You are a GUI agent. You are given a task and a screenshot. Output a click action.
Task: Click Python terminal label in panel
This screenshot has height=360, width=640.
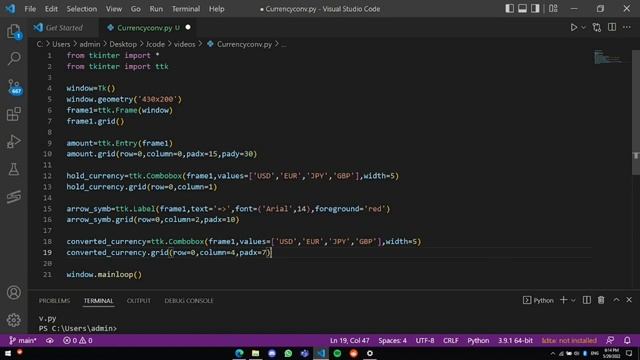538,300
